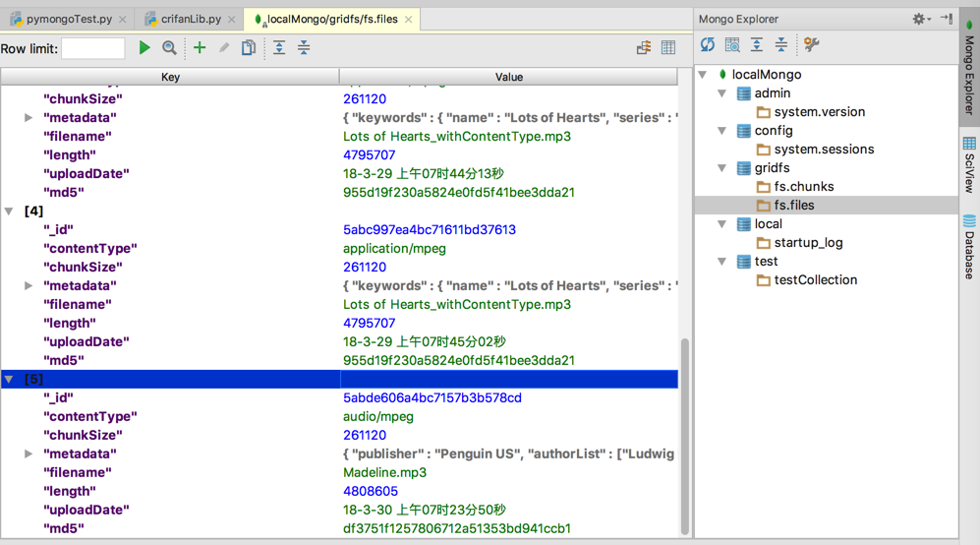Open the query view icon in Mongo Explorer
The height and width of the screenshot is (545, 980).
(x=732, y=45)
